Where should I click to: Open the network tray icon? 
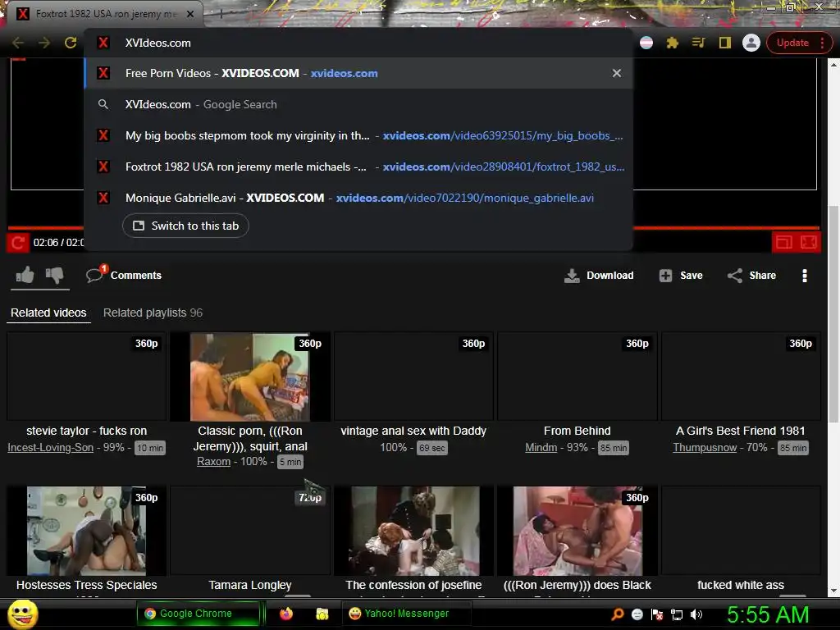coord(677,614)
